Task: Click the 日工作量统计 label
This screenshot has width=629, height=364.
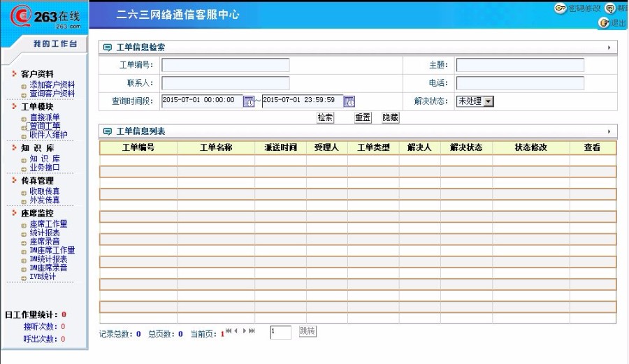Action: [31, 314]
